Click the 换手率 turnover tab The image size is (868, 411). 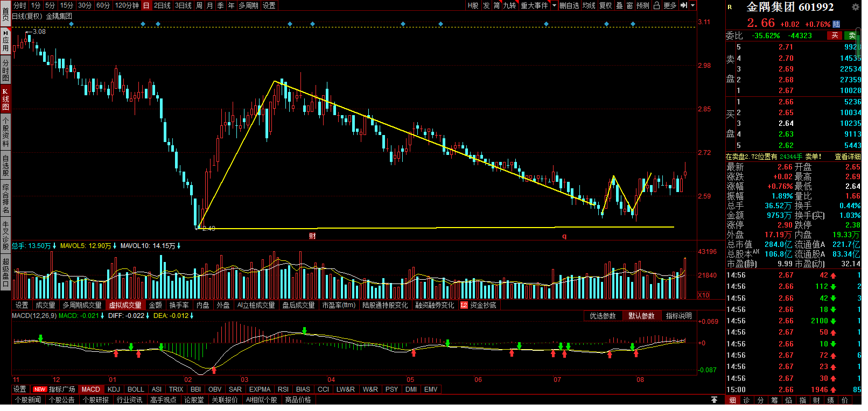pyautogui.click(x=179, y=305)
